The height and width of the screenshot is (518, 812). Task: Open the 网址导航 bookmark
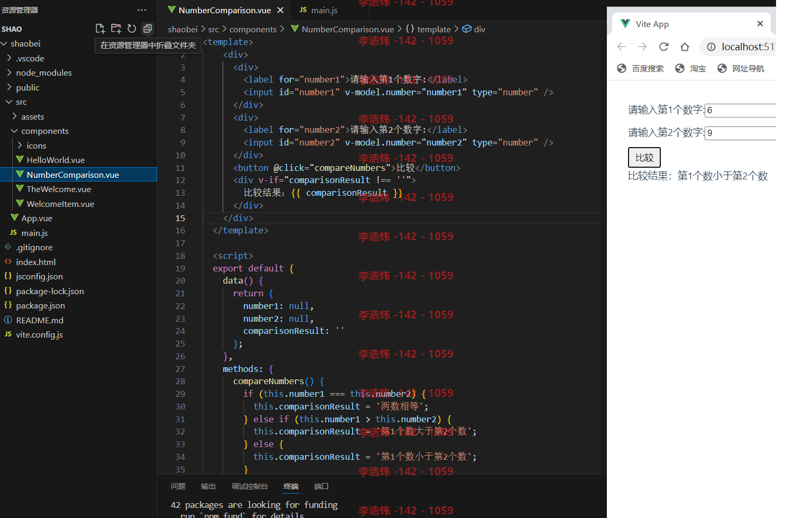click(741, 68)
